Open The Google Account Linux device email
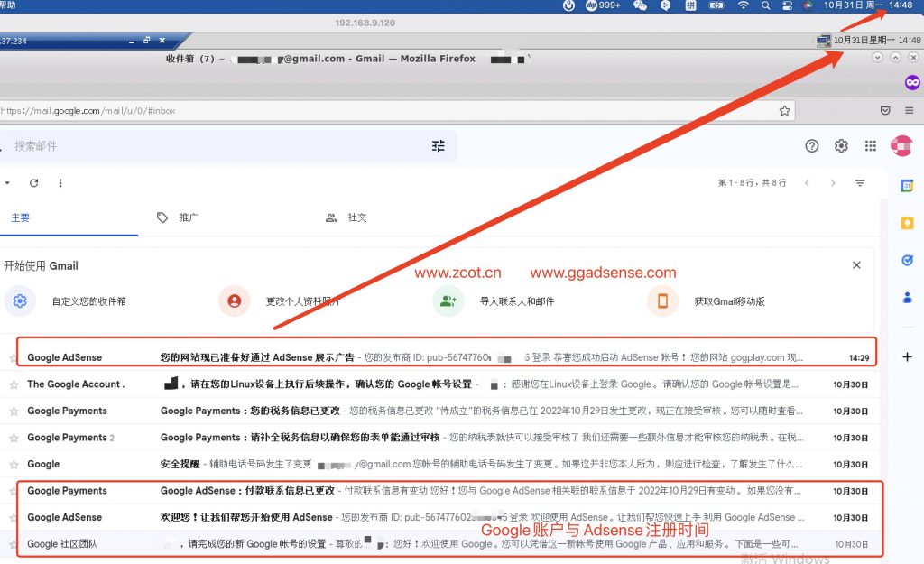Image resolution: width=924 pixels, height=564 pixels. (438, 384)
